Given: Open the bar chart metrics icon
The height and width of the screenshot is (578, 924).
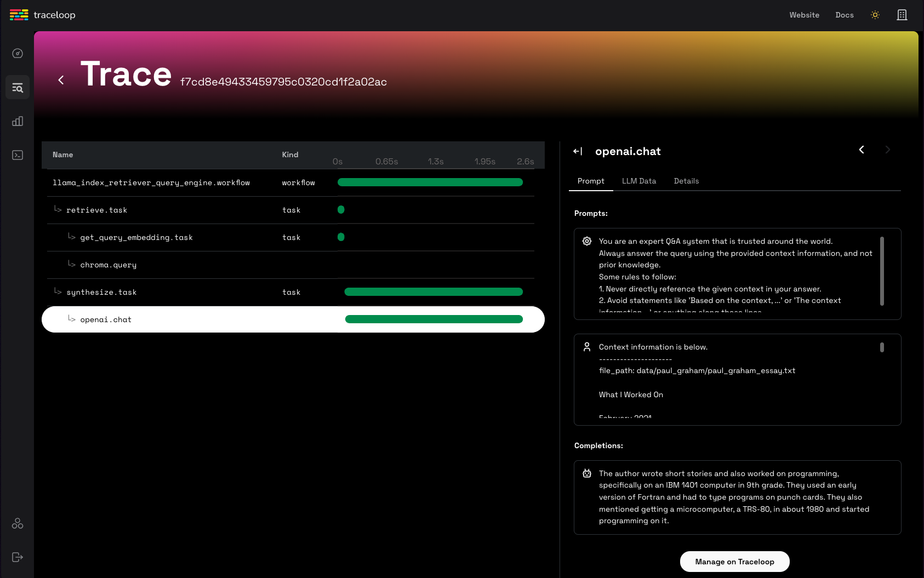Looking at the screenshot, I should click(x=18, y=121).
